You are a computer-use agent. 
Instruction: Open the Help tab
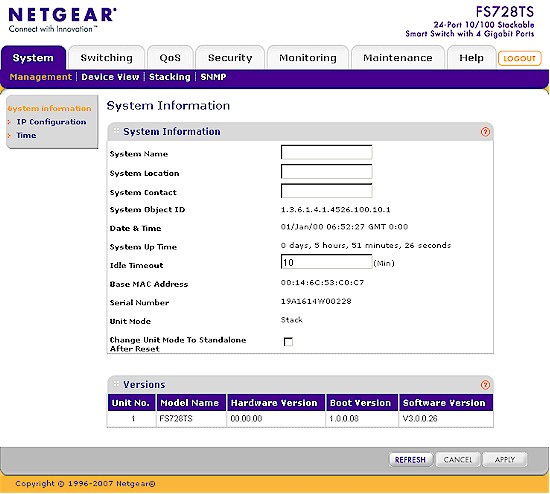[x=471, y=58]
